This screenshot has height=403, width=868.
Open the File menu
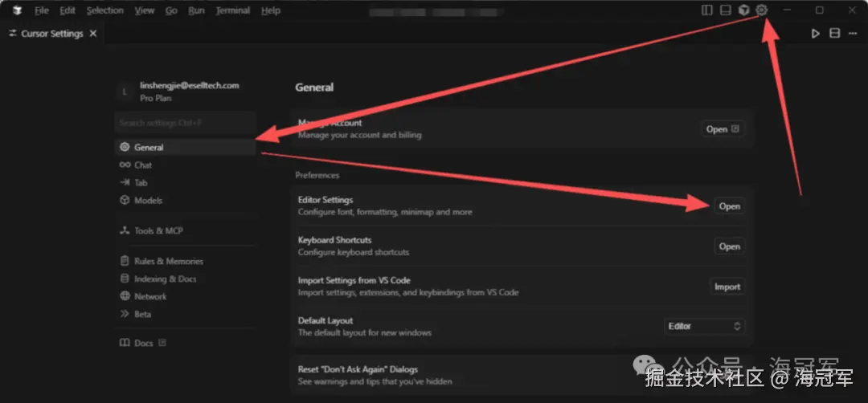click(x=42, y=10)
